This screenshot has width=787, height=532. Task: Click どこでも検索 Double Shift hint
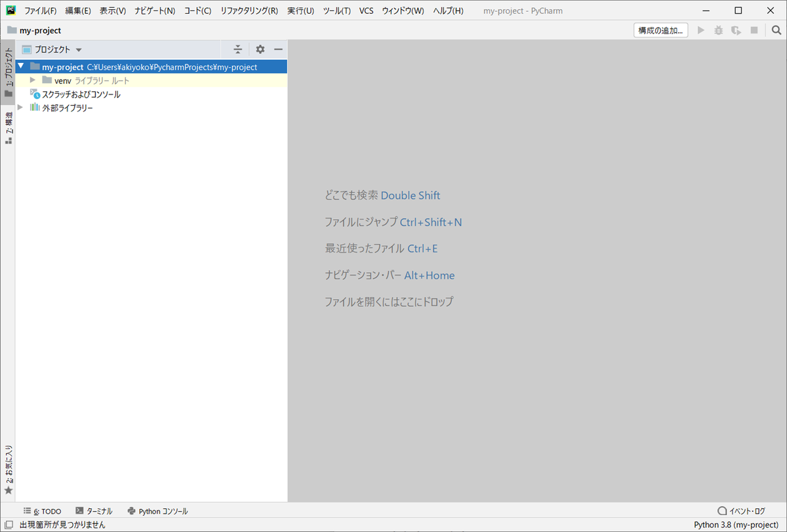click(382, 195)
